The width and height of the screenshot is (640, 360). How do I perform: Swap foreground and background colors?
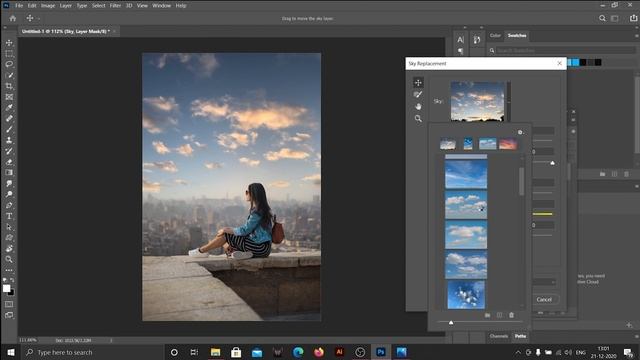12,280
